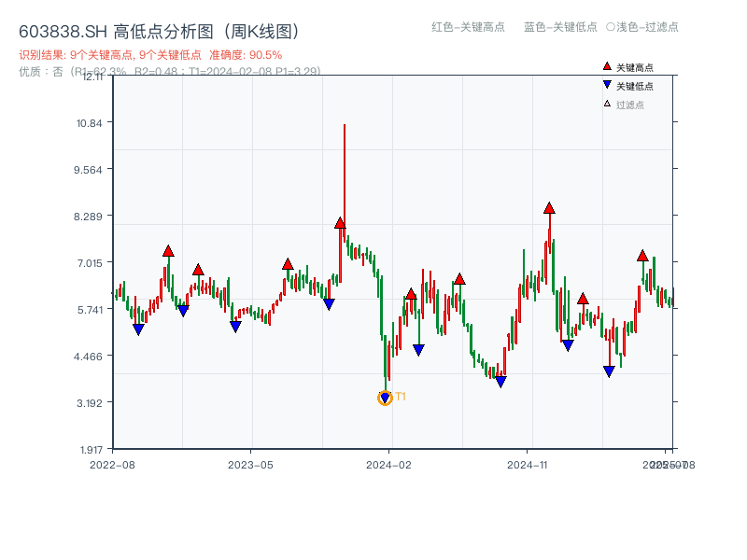
Task: Click 过滤点 legend text inside chart
Action: point(630,105)
